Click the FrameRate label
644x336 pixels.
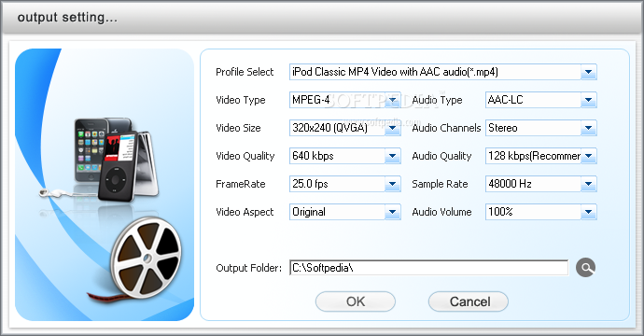click(241, 184)
